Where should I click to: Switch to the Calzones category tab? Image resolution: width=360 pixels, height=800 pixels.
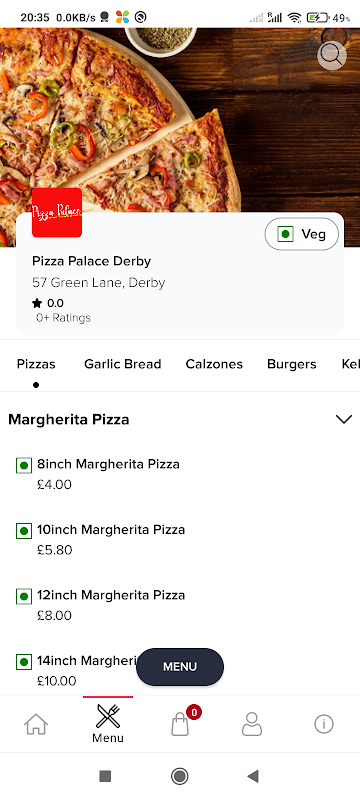(x=214, y=364)
